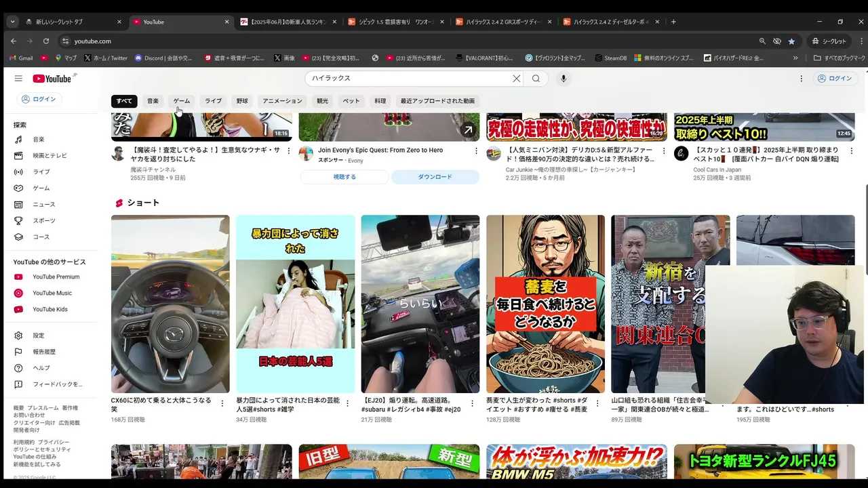Image resolution: width=868 pixels, height=488 pixels.
Task: Click the YouTube logo home link
Action: (x=52, y=79)
